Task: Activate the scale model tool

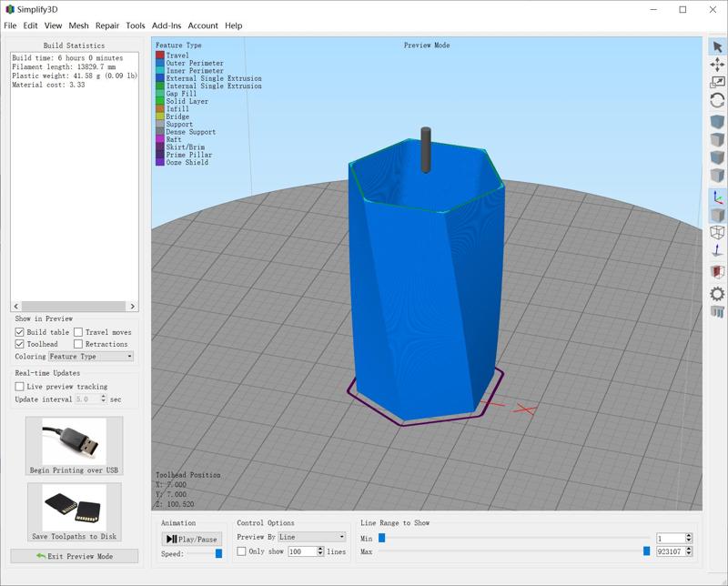Action: coord(717,83)
